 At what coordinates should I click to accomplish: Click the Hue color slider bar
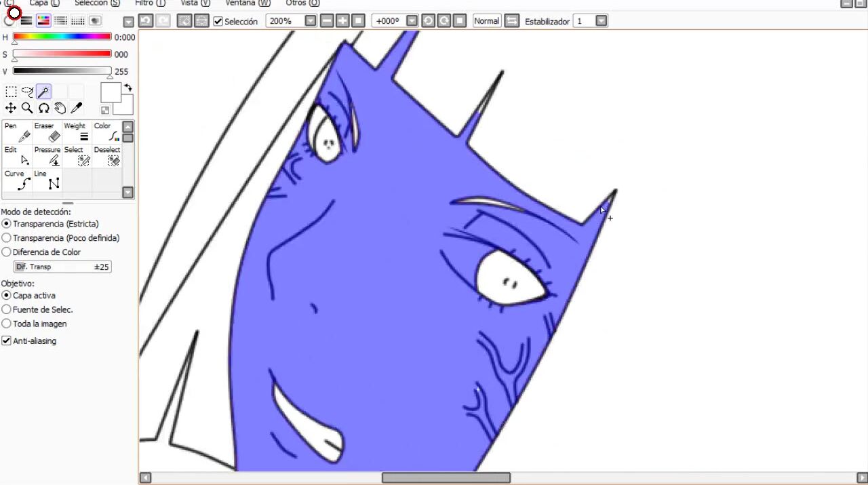pyautogui.click(x=62, y=37)
